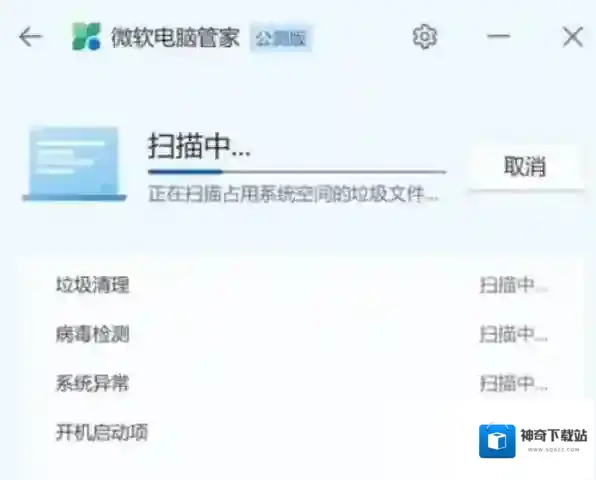Close the 微软电脑管家 window

click(x=573, y=37)
